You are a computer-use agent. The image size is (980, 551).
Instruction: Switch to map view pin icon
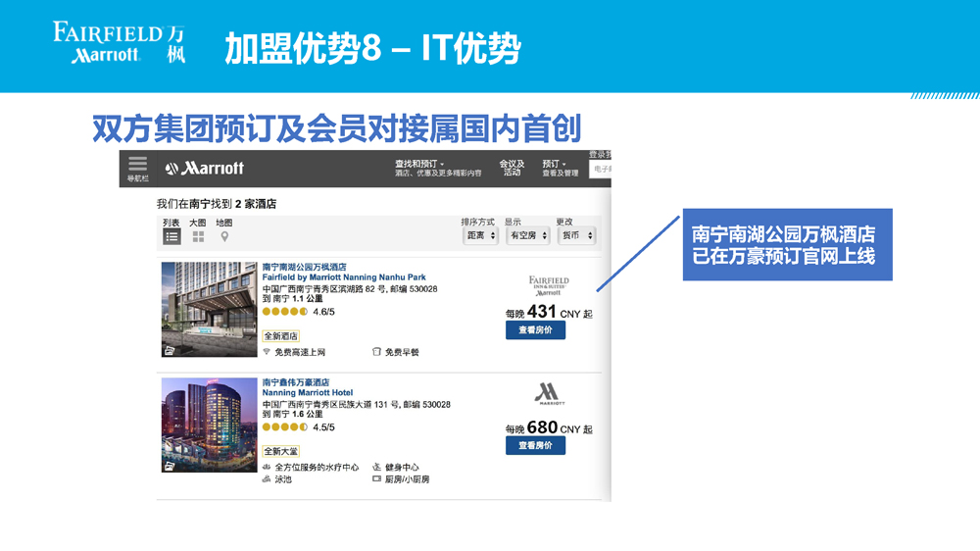[224, 236]
